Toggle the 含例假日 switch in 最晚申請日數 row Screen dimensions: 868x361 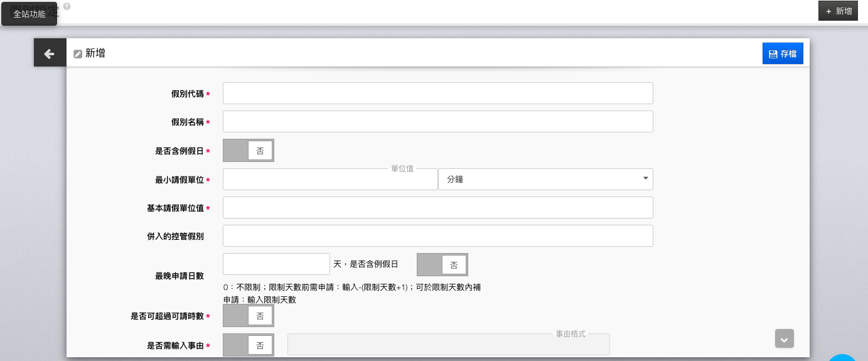442,265
